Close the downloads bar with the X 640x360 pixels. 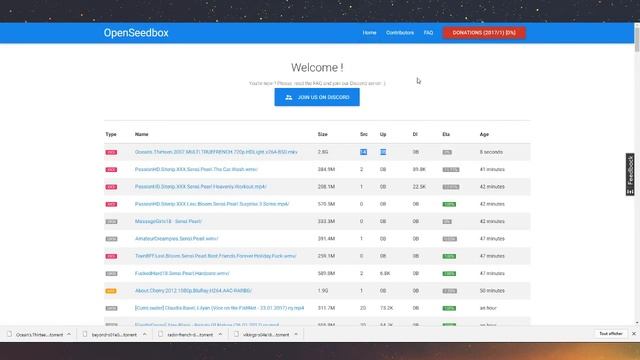[633, 334]
